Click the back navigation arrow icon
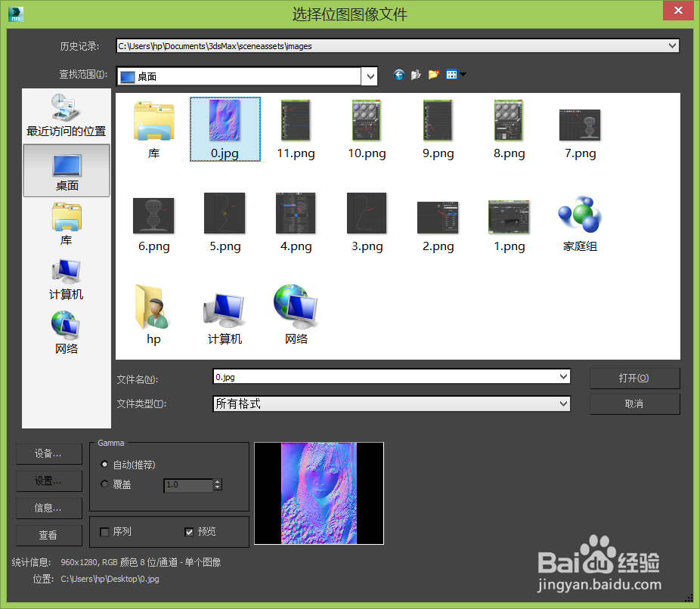This screenshot has width=700, height=609. tap(398, 74)
